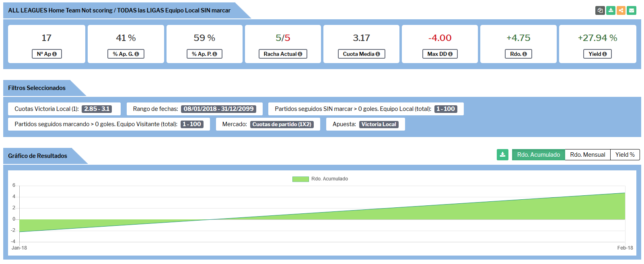Image resolution: width=644 pixels, height=264 pixels.
Task: Click the Cuota Media label button
Action: (361, 54)
